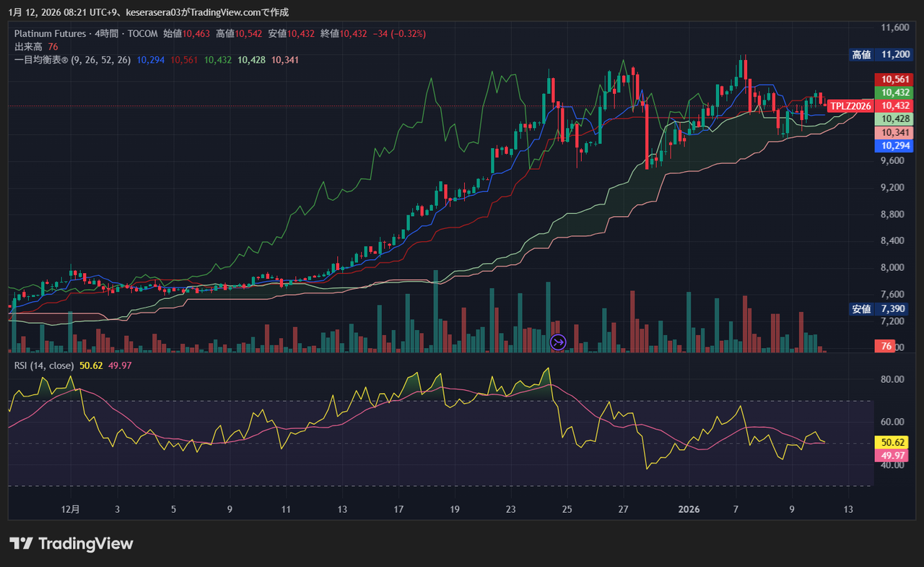This screenshot has height=567, width=924.
Task: Click the 10,341 Ichimoku legend value
Action: pyautogui.click(x=285, y=60)
